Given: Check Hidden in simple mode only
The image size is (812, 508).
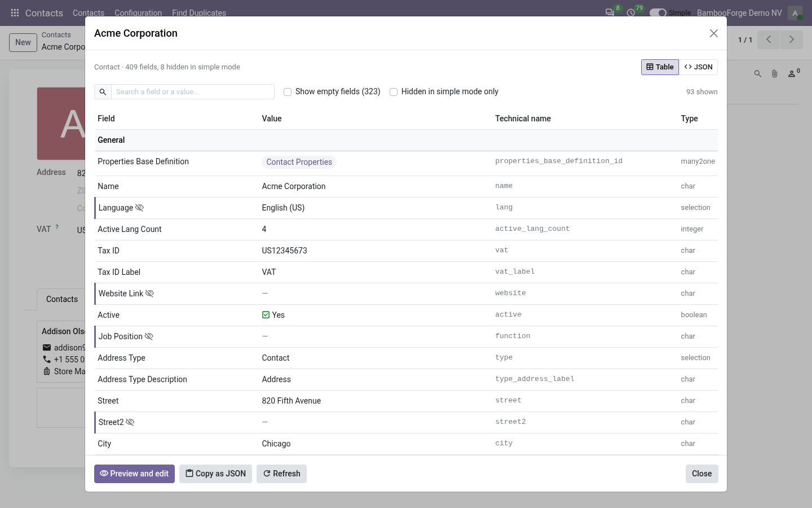Looking at the screenshot, I should [x=394, y=92].
